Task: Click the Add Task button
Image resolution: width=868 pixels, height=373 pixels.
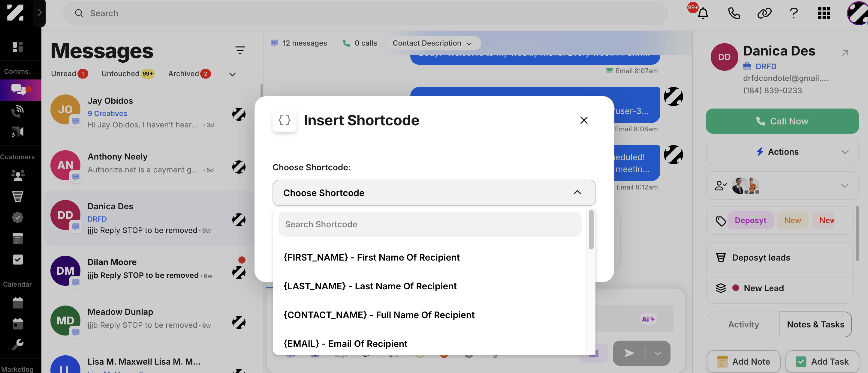Action: [x=822, y=362]
